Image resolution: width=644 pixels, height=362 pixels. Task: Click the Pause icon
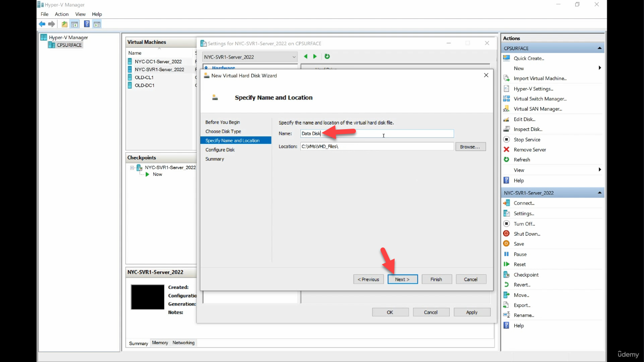click(506, 254)
